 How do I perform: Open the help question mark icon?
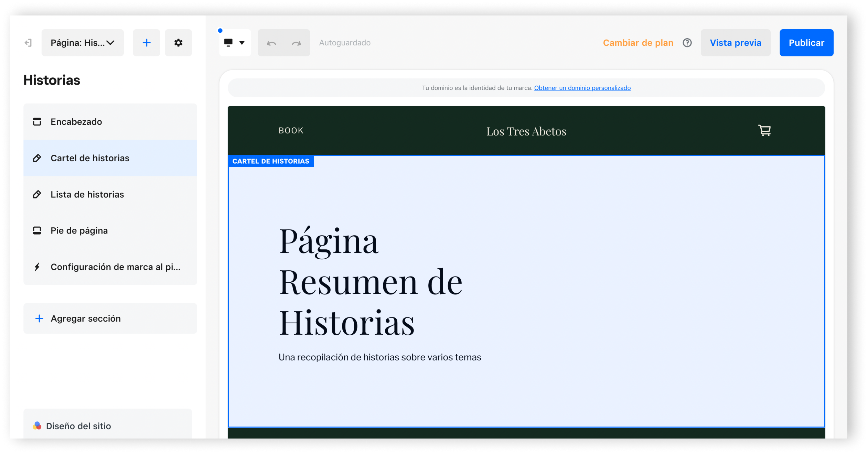click(x=687, y=43)
